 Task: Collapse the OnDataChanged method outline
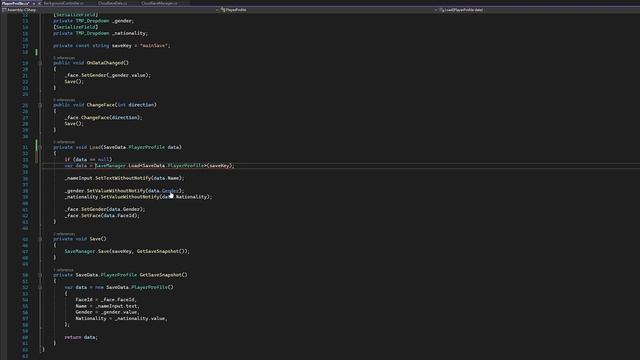point(40,63)
